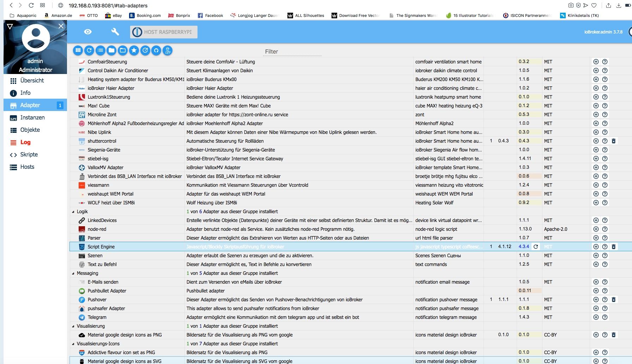Toggle the eye visibility icon in the header
Image resolution: width=632 pixels, height=364 pixels.
[x=88, y=32]
